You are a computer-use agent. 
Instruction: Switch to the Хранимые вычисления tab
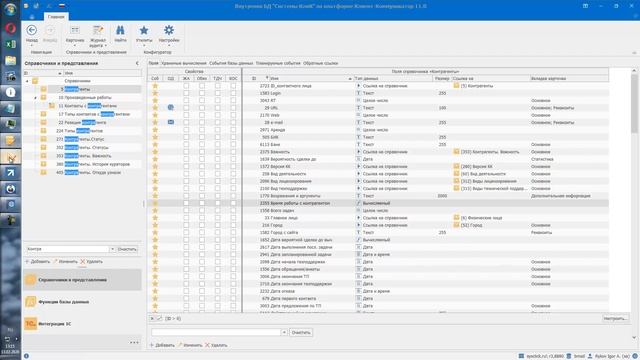coord(184,63)
